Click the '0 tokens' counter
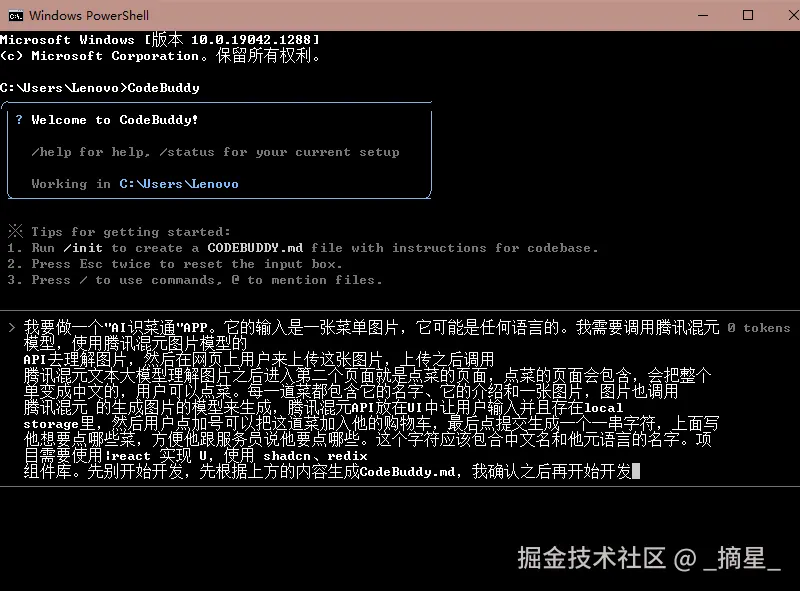Viewport: 800px width, 591px height. (x=759, y=328)
